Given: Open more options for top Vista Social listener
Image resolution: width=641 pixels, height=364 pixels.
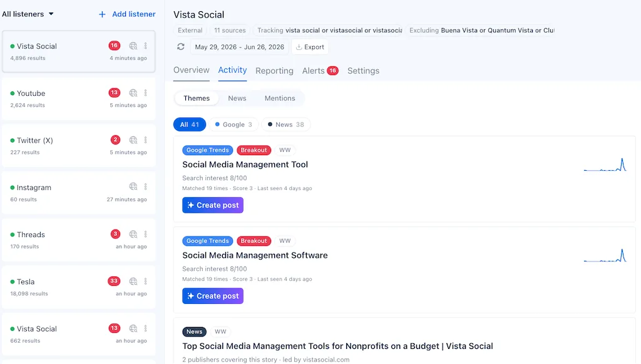Looking at the screenshot, I should tap(145, 46).
